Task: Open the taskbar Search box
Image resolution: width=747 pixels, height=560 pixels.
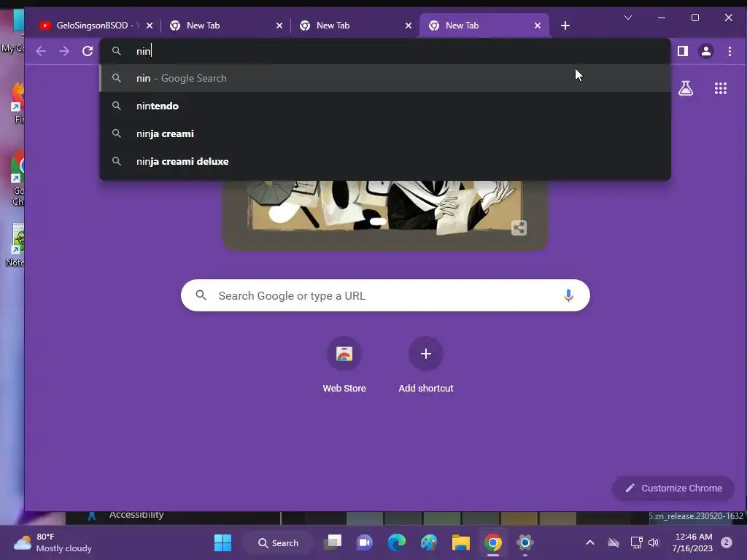Action: (278, 542)
